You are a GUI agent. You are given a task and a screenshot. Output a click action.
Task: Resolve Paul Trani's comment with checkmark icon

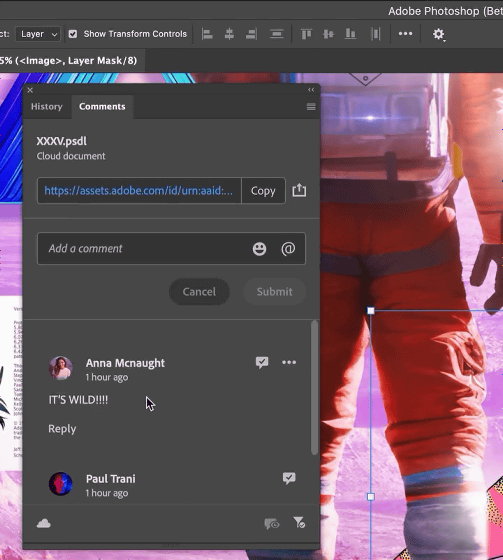coord(289,478)
